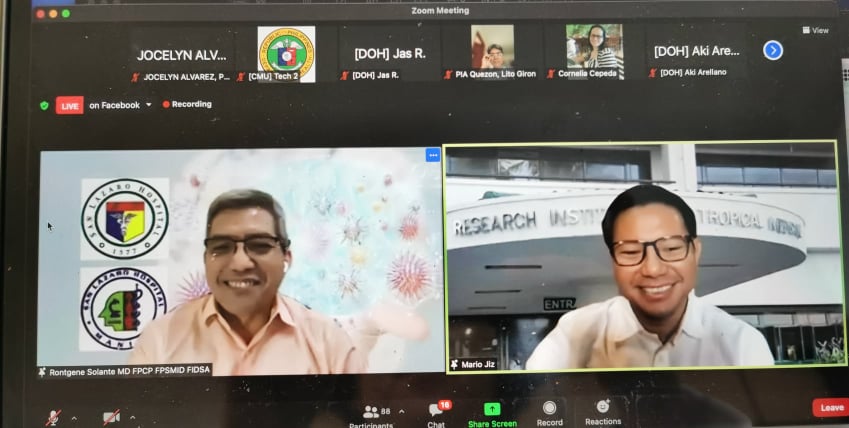The height and width of the screenshot is (428, 849).
Task: Open the Participants panel
Action: [x=371, y=416]
